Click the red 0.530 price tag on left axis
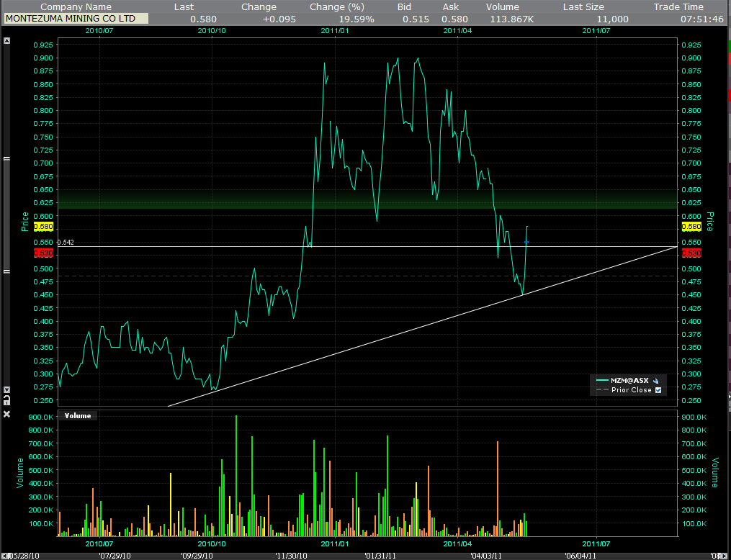The image size is (731, 560). [44, 253]
